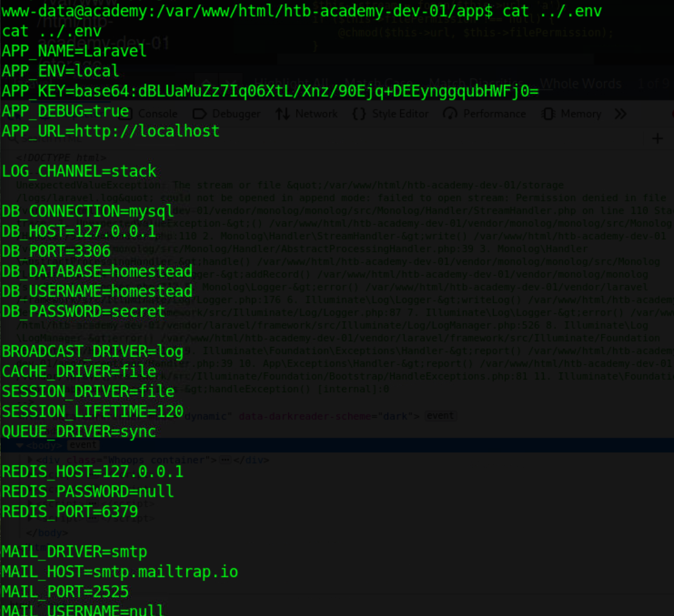Click the CACHE_DRIVER=file line

[x=79, y=371]
